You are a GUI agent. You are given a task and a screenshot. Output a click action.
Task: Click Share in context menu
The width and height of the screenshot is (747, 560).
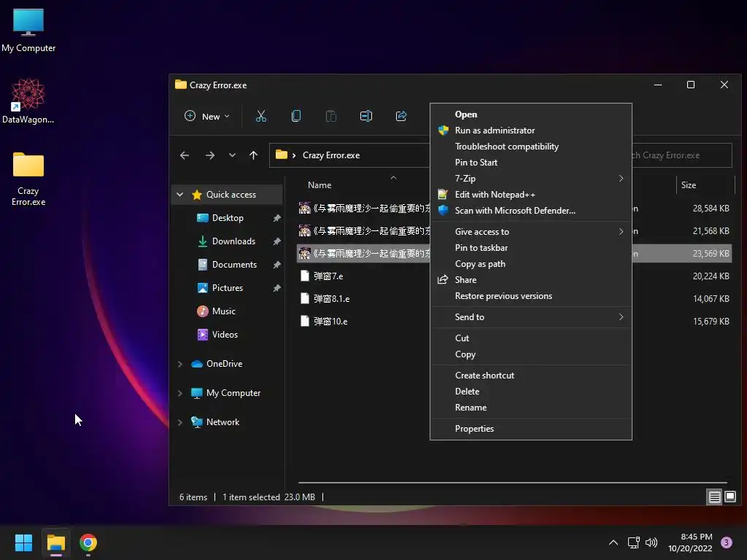[x=531, y=279]
